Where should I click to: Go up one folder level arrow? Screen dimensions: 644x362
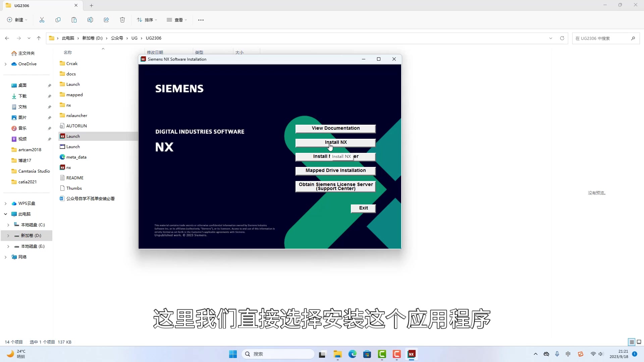[39, 38]
